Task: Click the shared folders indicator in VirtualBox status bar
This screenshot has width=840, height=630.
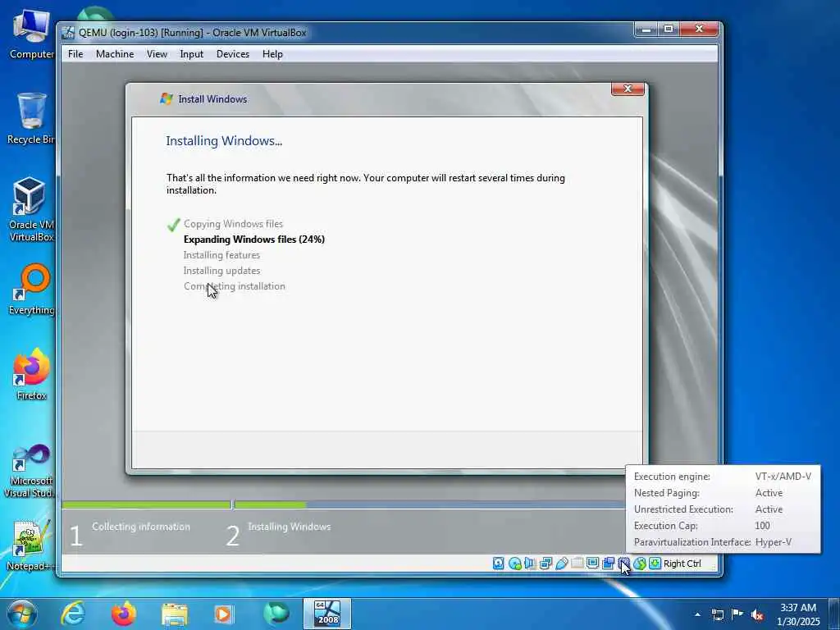Action: pos(577,563)
